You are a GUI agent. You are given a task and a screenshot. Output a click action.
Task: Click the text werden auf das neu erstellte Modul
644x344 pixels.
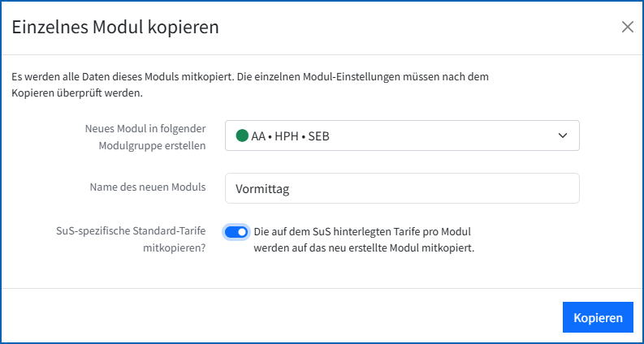click(x=364, y=248)
